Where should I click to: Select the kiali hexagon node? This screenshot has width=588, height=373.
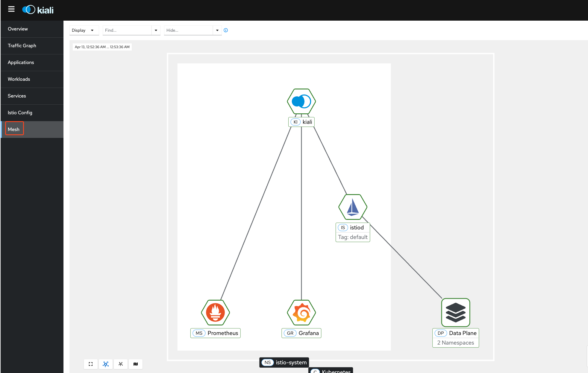(301, 101)
